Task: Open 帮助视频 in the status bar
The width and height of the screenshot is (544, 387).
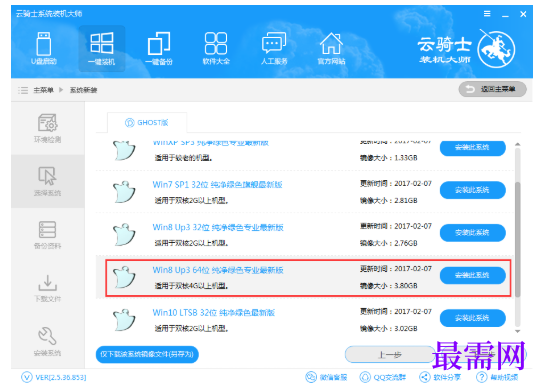Action: click(x=497, y=377)
